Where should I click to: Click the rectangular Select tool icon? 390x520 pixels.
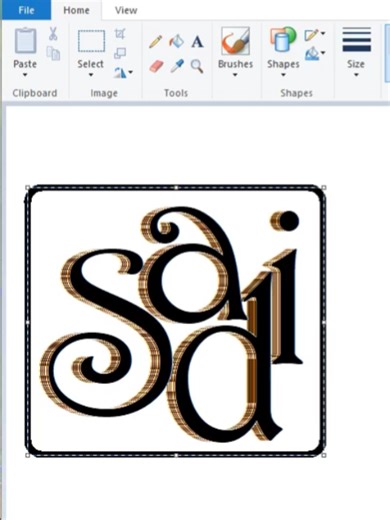91,41
